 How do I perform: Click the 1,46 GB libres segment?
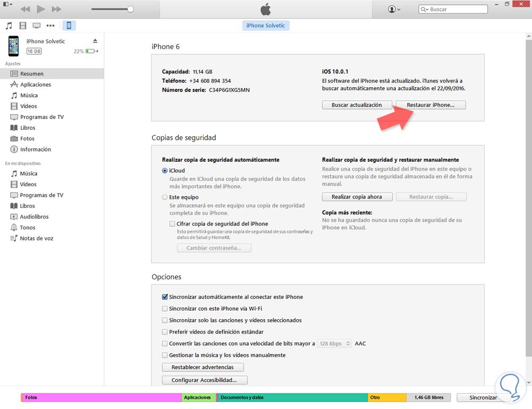coord(428,397)
